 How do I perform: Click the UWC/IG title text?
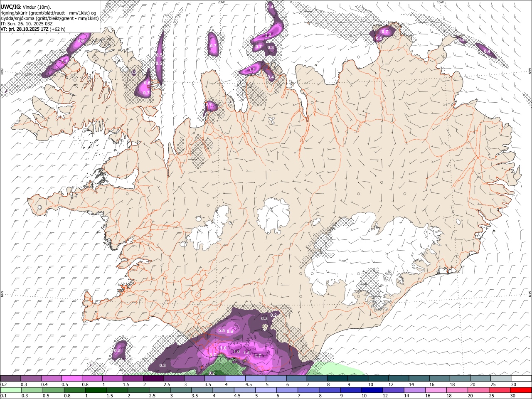[x=10, y=7]
